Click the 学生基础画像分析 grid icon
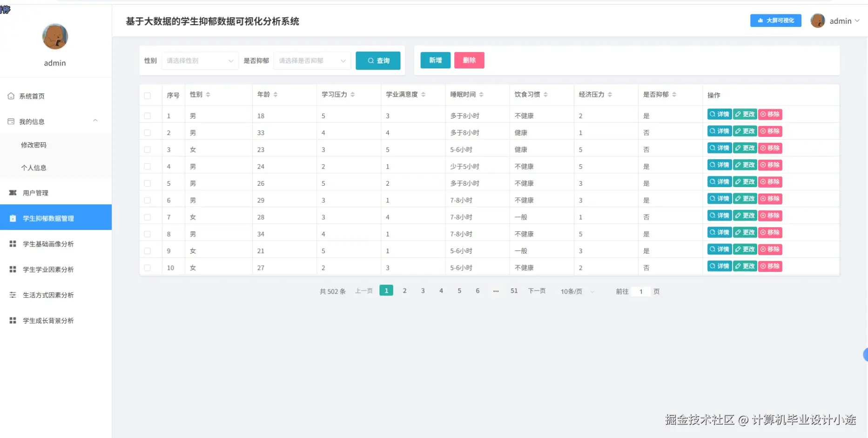 pyautogui.click(x=12, y=243)
